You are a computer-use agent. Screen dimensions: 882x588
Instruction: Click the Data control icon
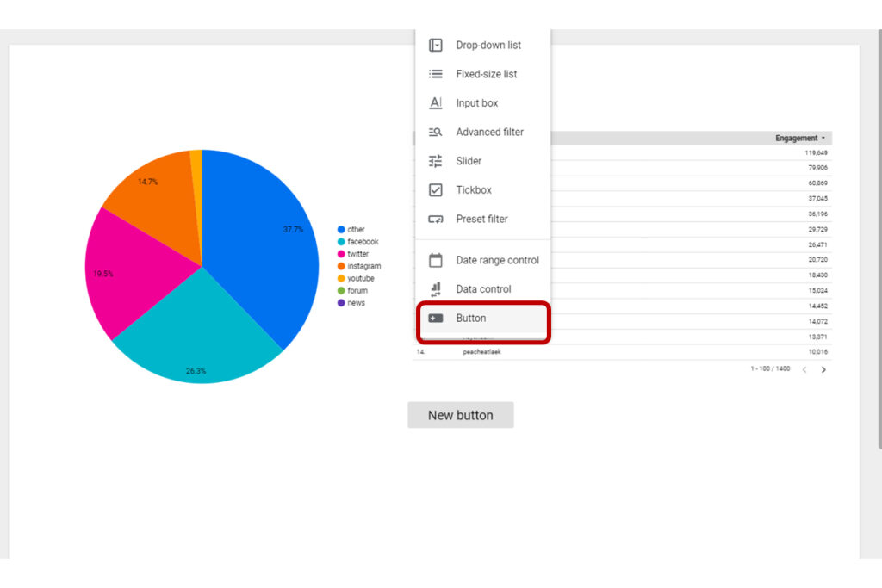(435, 289)
